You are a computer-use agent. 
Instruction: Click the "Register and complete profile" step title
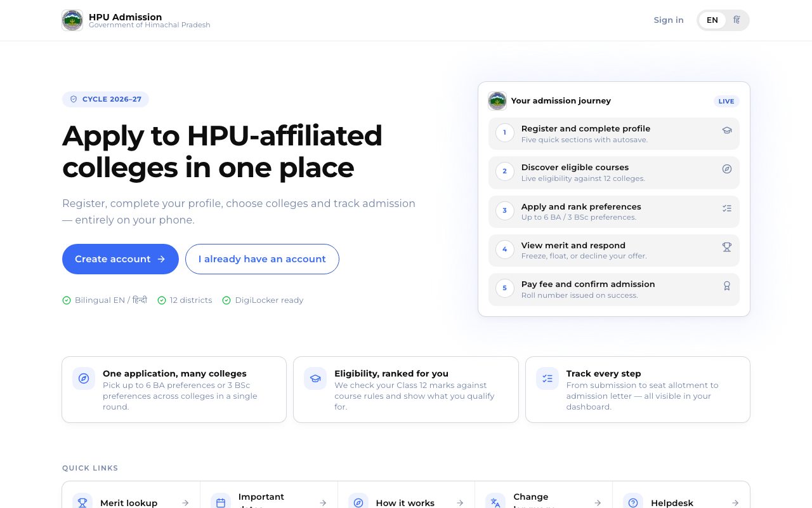(586, 128)
